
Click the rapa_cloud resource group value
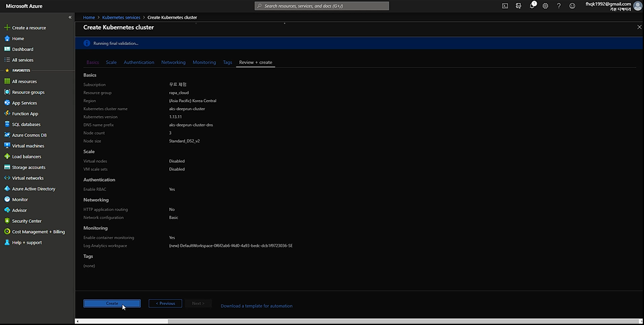point(179,93)
